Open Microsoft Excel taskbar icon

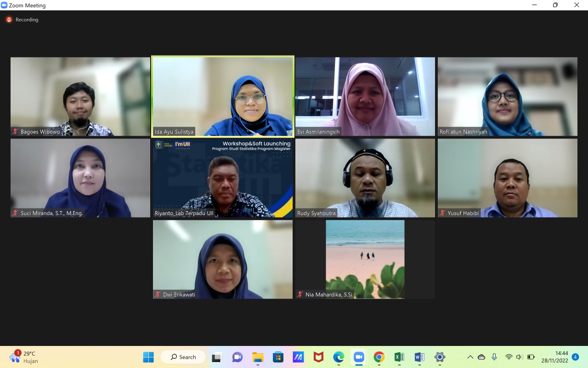point(399,357)
